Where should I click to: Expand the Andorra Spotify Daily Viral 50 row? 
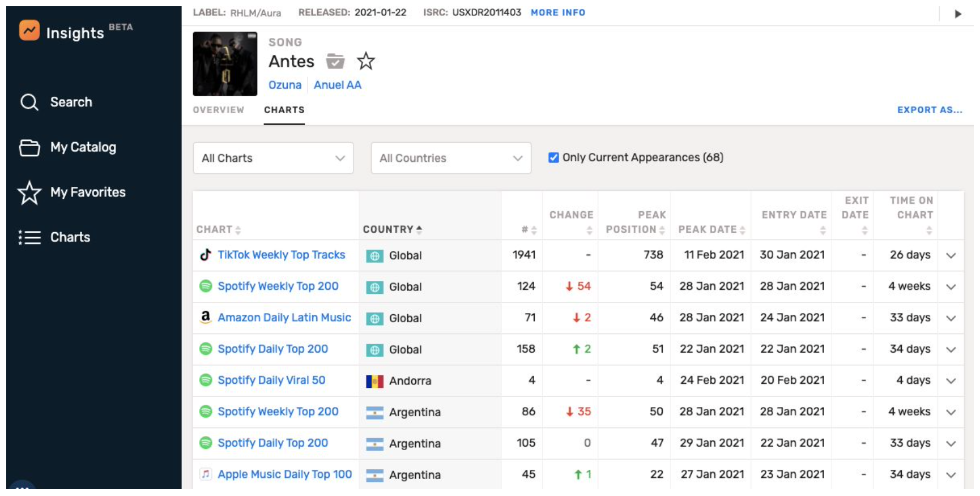coord(951,380)
